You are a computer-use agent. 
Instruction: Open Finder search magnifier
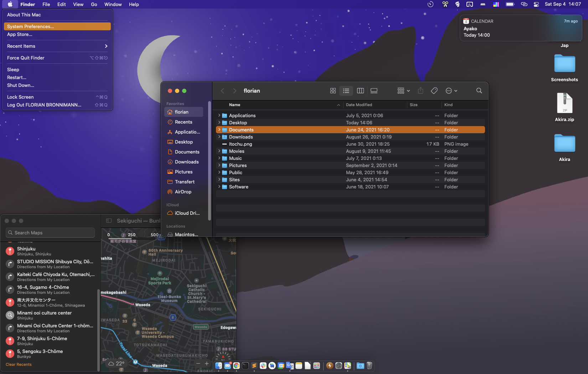pos(479,91)
